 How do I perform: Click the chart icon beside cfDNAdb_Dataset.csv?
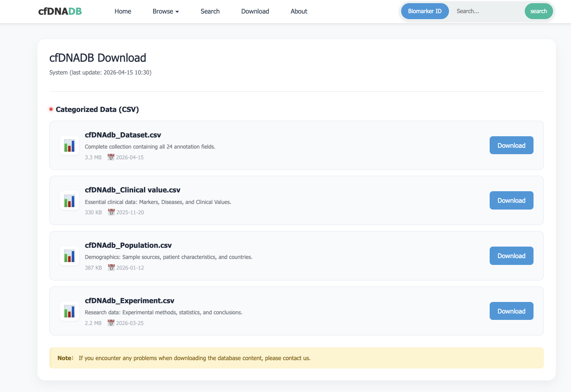coord(69,145)
